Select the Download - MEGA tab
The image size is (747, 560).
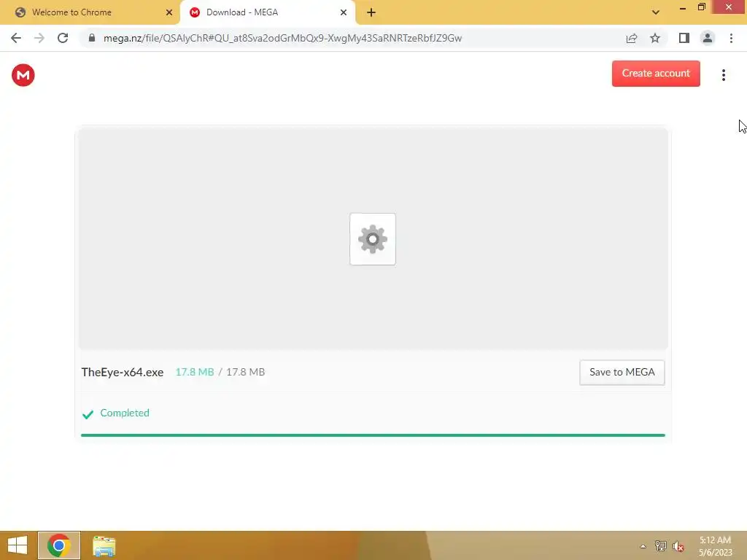point(267,12)
